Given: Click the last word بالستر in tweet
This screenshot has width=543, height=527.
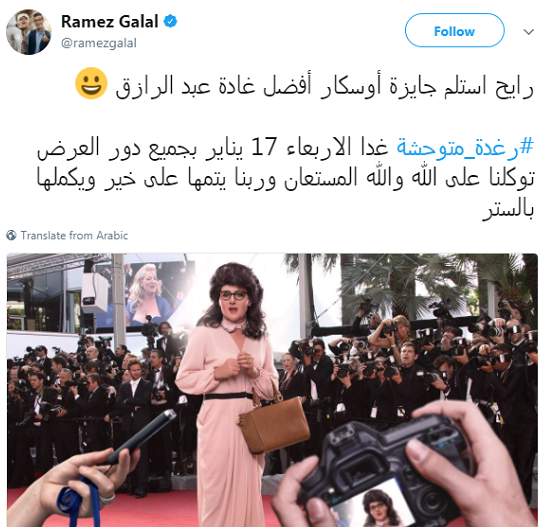Looking at the screenshot, I should pyautogui.click(x=508, y=210).
